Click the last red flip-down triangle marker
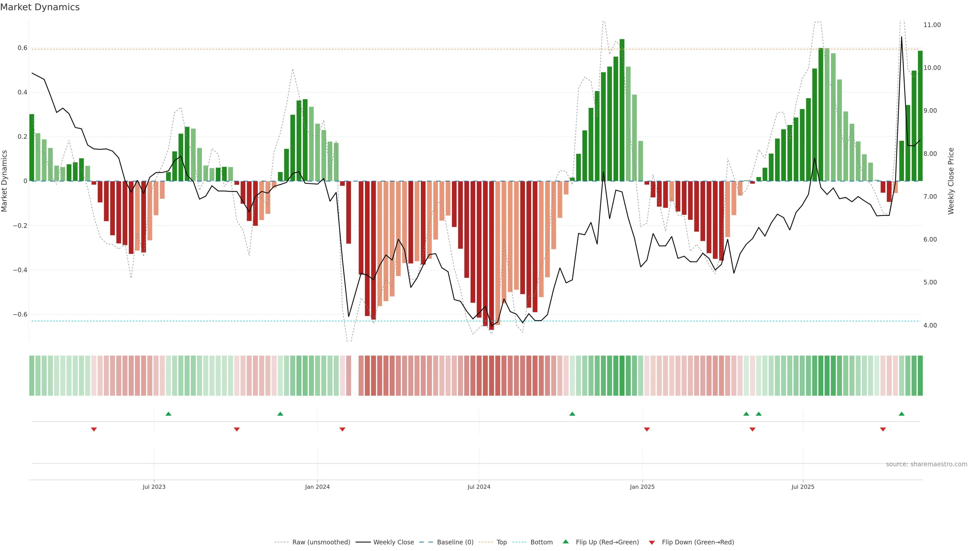The width and height of the screenshot is (980, 551). [883, 429]
